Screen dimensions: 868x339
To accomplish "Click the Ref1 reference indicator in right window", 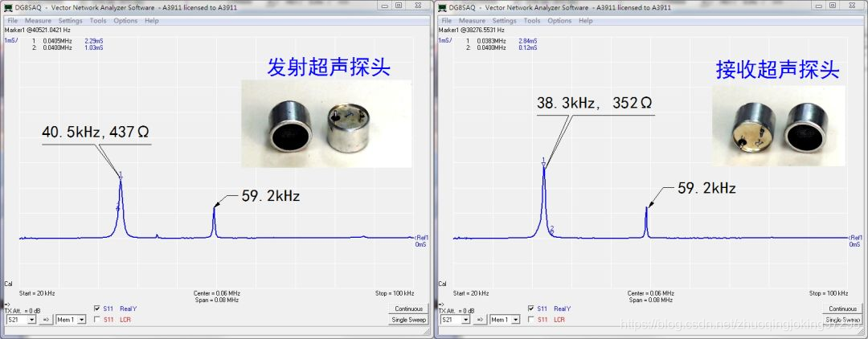I will pyautogui.click(x=855, y=238).
